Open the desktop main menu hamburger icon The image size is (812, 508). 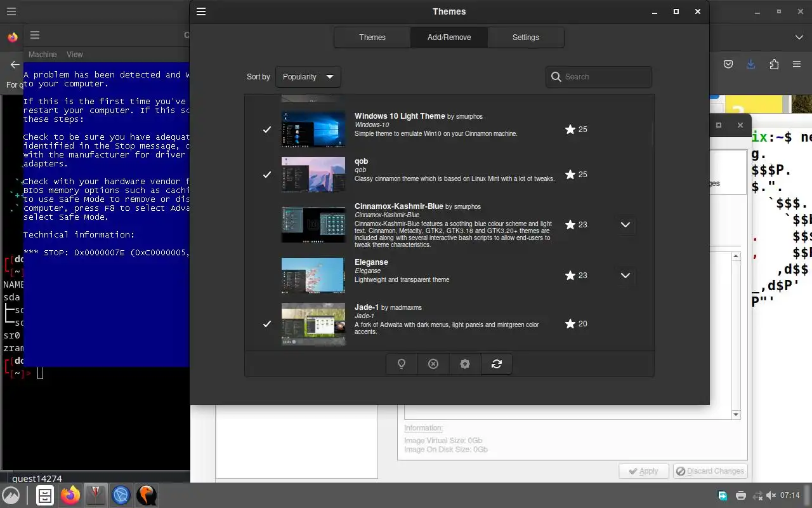(11, 11)
